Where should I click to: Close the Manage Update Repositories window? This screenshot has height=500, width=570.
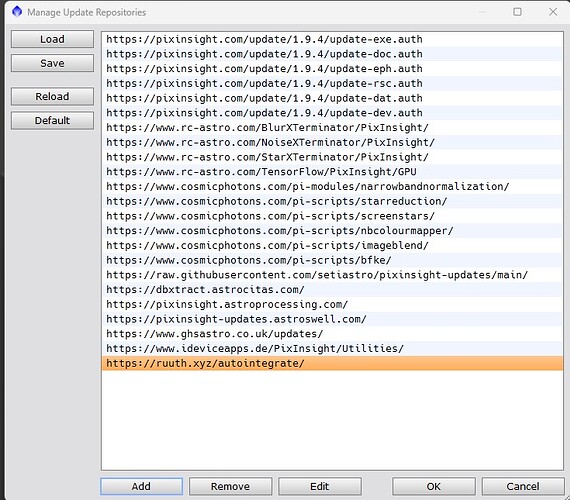click(553, 12)
